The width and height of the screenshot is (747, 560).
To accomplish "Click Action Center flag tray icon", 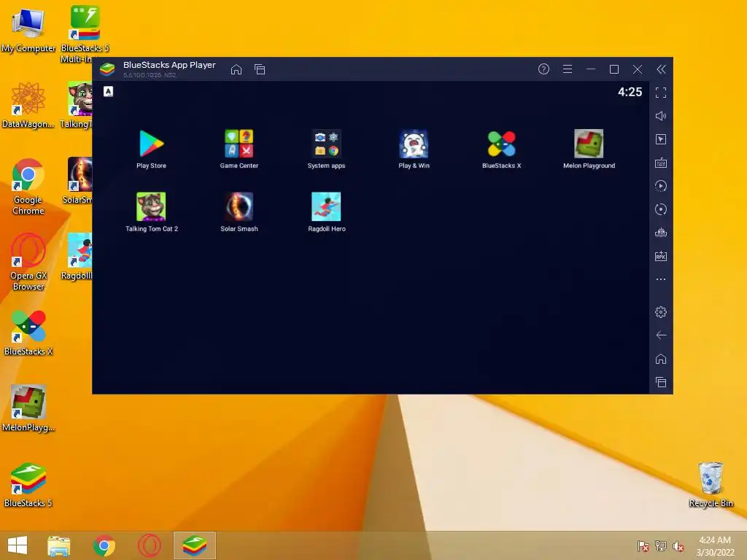I will [x=643, y=546].
